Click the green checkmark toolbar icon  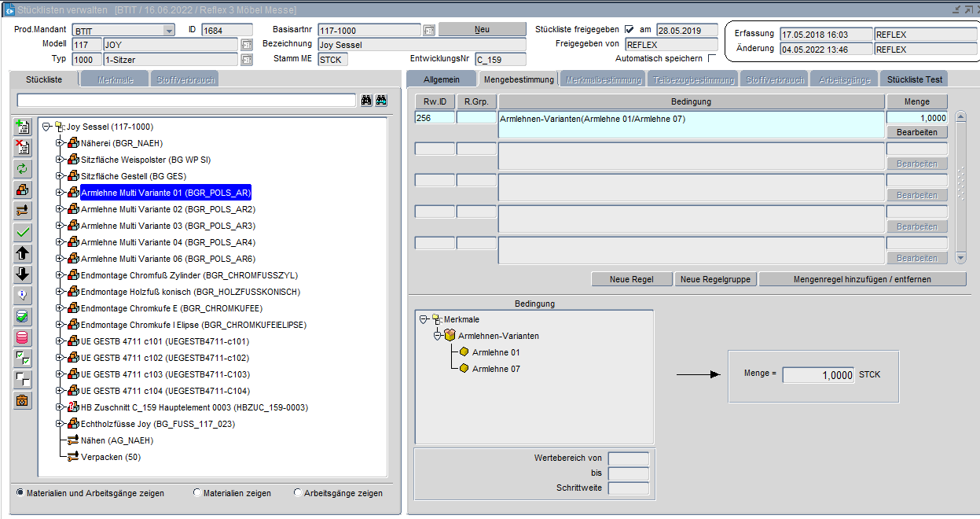pos(23,232)
